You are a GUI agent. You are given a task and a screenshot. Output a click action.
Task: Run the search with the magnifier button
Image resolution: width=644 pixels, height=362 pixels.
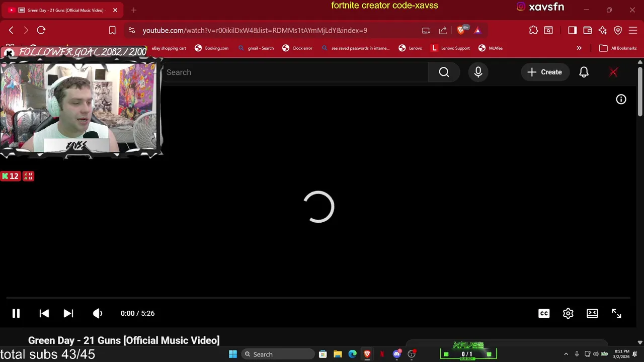pyautogui.click(x=444, y=72)
